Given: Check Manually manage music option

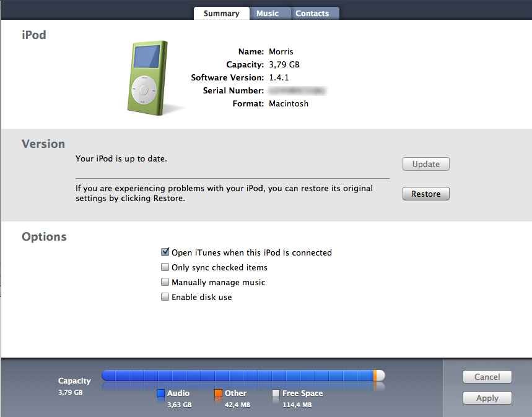Looking at the screenshot, I should click(165, 282).
